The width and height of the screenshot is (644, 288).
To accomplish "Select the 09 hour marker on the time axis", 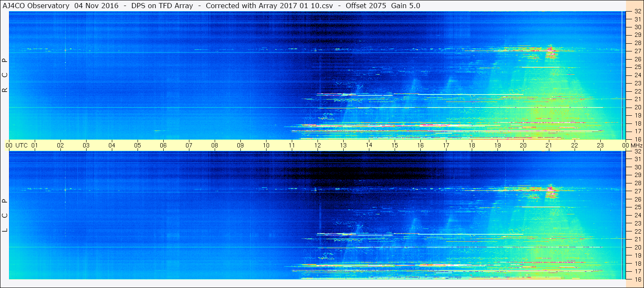I will pyautogui.click(x=240, y=145).
